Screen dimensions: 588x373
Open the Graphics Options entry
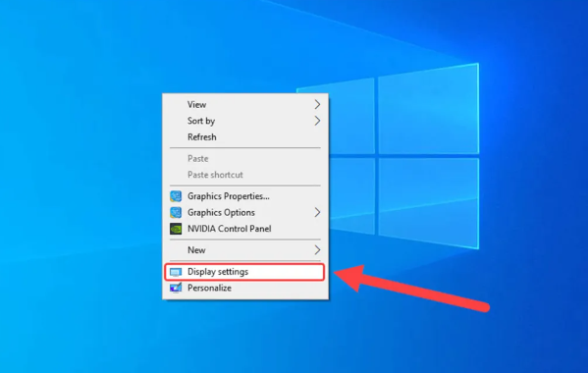pos(245,213)
